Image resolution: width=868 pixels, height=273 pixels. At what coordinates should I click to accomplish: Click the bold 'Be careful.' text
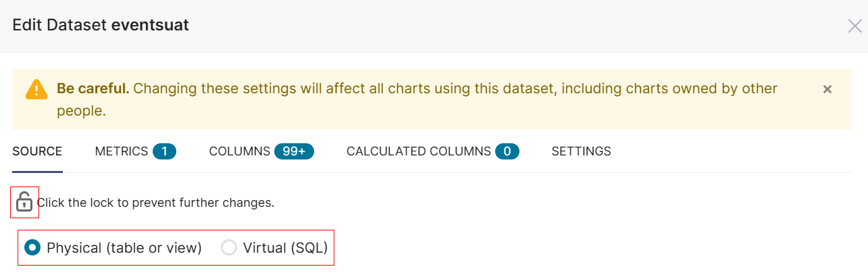pyautogui.click(x=93, y=89)
